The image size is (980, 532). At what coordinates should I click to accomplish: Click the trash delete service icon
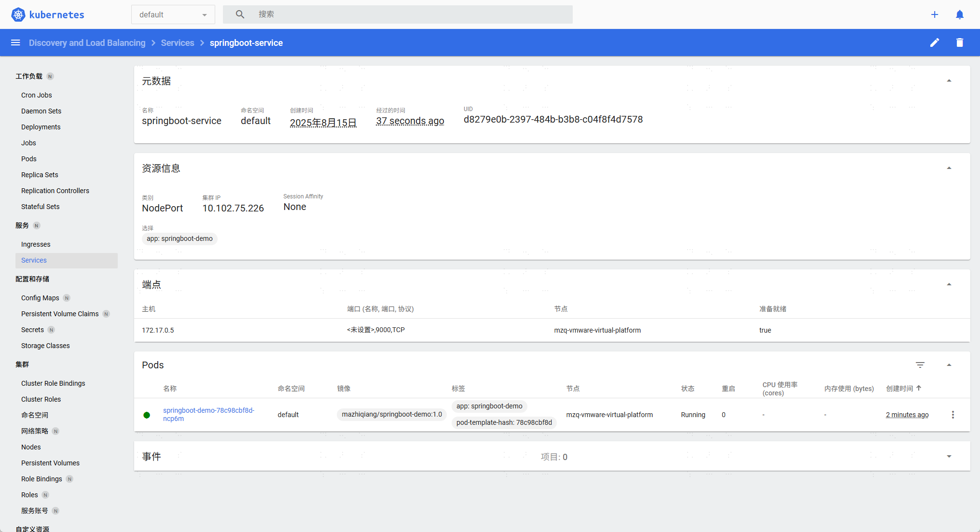pos(960,42)
